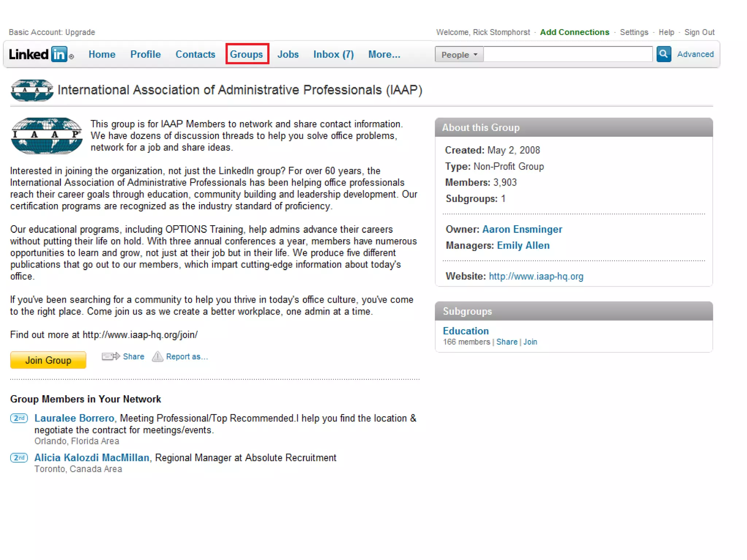Expand the More... navigation menu
Screen dimensions: 747x560
tap(384, 54)
